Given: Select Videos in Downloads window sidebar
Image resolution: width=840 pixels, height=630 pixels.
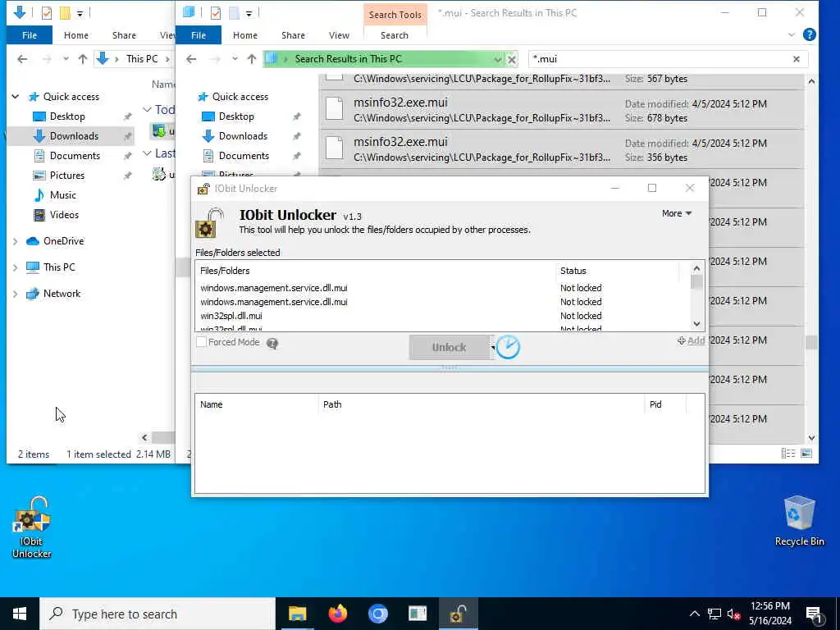Looking at the screenshot, I should click(x=64, y=215).
